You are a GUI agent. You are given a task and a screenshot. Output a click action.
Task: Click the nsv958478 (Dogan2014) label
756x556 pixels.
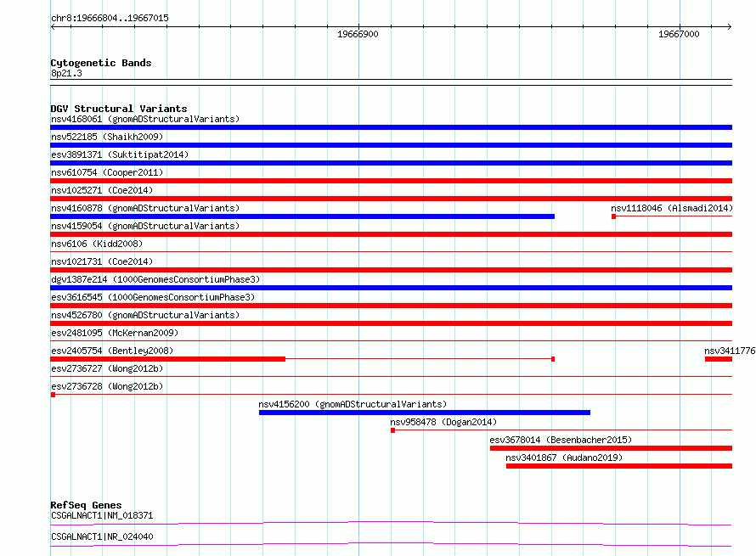click(443, 422)
